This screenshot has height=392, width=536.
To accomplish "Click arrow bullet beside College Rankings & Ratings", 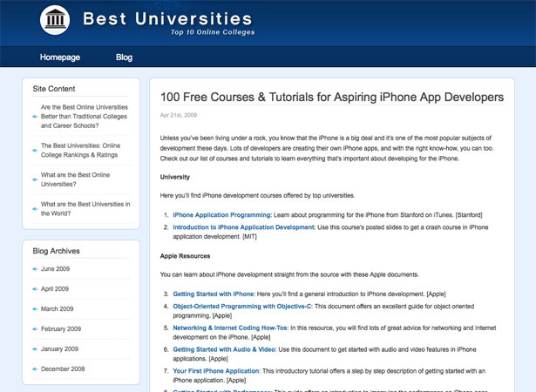I will click(35, 151).
